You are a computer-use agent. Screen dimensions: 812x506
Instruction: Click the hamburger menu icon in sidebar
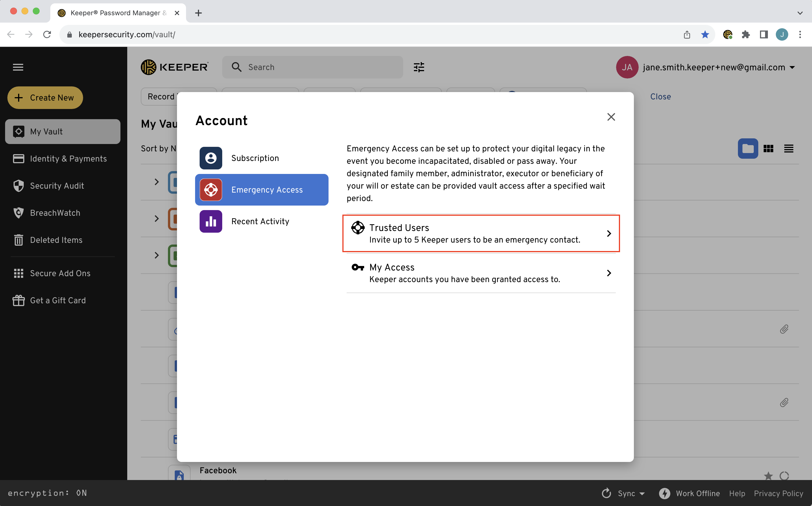(18, 67)
